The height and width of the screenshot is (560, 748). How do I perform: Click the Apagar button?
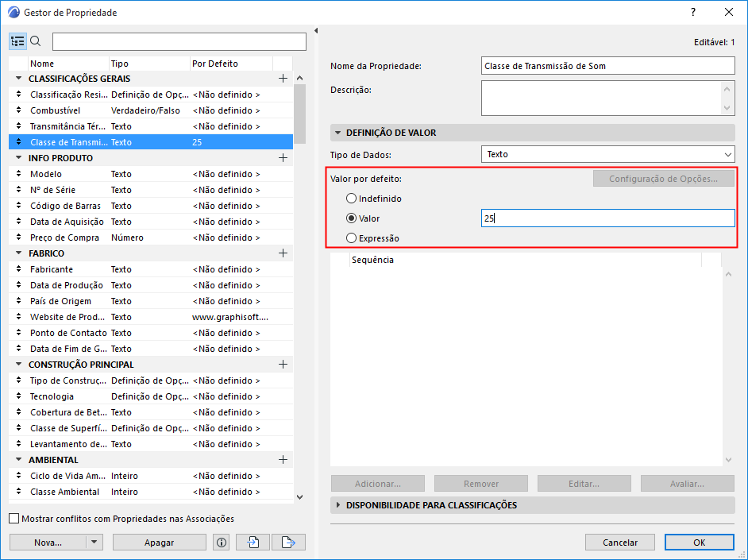click(160, 543)
